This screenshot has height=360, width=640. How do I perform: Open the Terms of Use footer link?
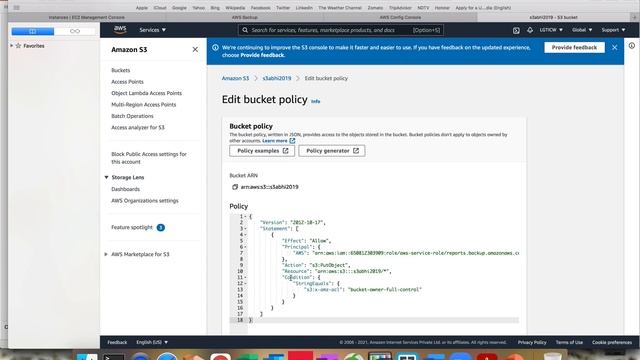click(x=569, y=342)
